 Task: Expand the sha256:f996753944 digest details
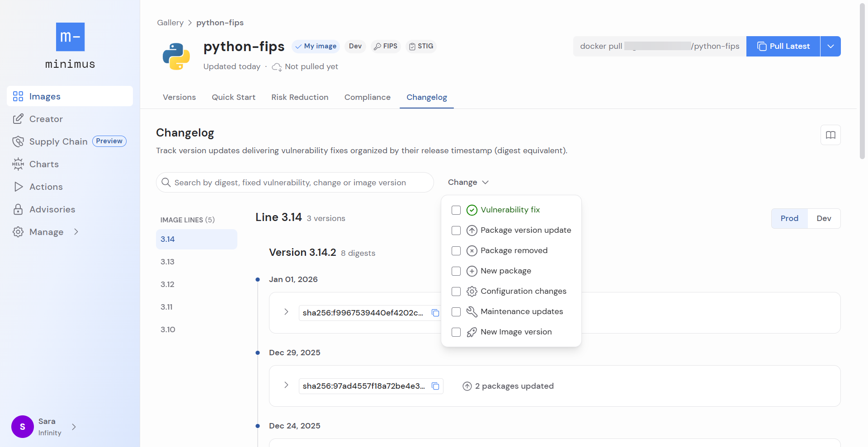[286, 312]
